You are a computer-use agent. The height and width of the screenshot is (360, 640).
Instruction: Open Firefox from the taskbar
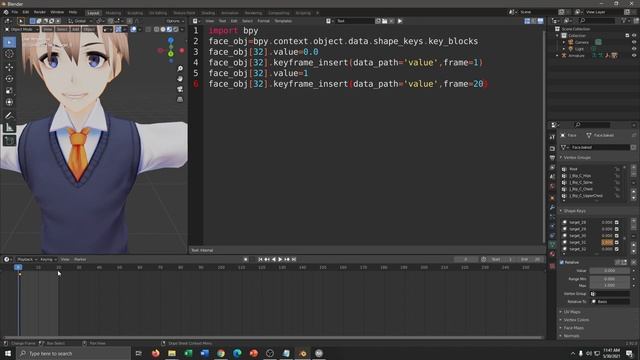click(x=156, y=353)
